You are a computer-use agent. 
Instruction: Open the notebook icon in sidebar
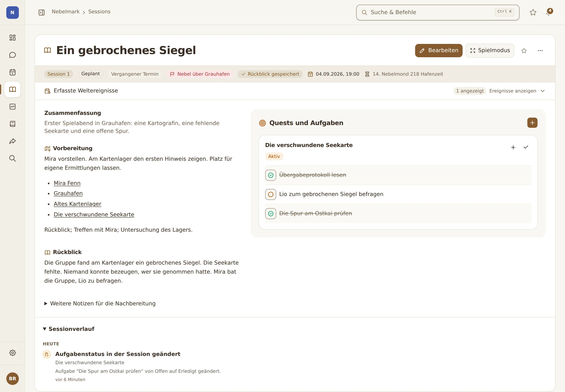pyautogui.click(x=13, y=124)
